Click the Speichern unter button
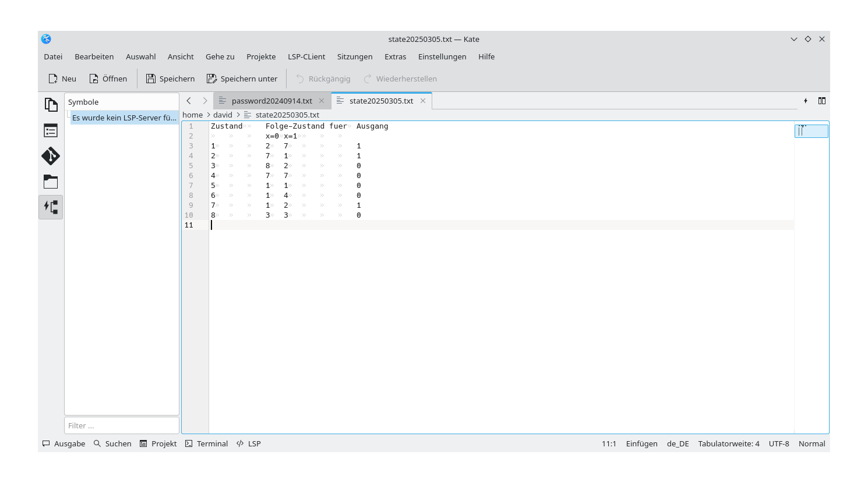 pyautogui.click(x=242, y=79)
